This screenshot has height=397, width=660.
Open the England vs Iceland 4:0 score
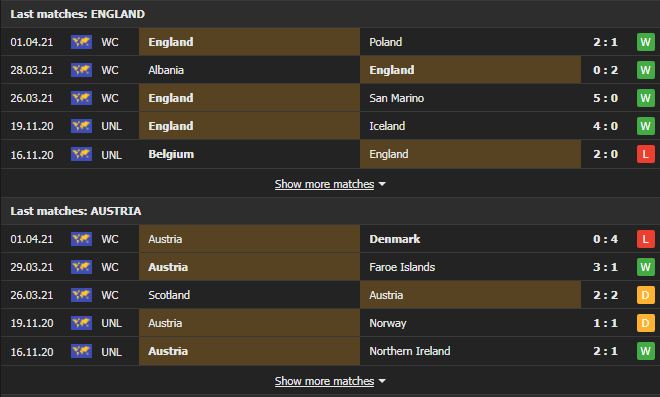[x=605, y=126]
